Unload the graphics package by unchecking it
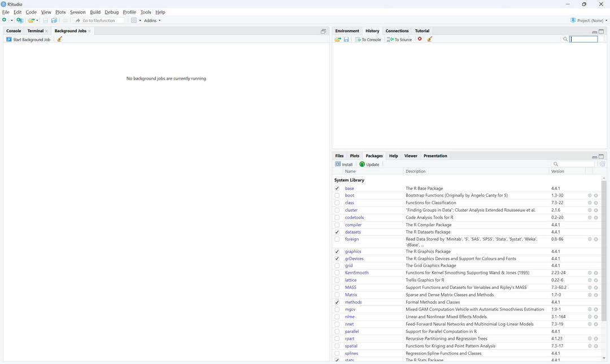 coord(337,251)
